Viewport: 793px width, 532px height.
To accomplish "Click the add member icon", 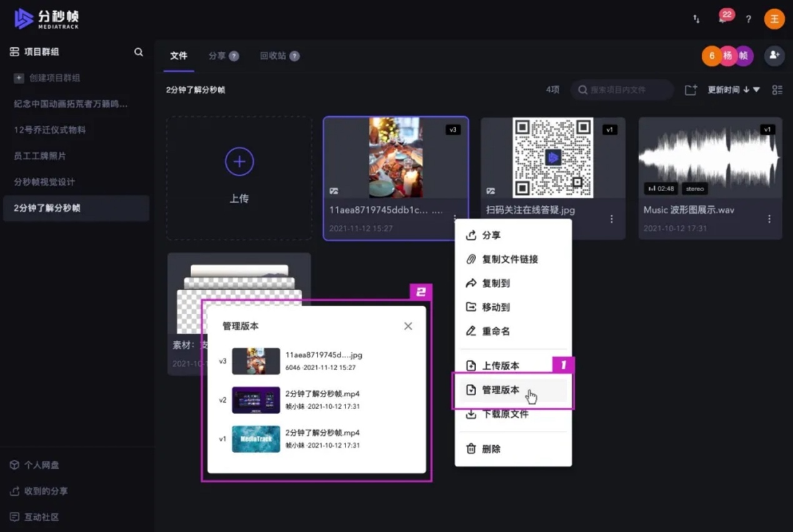I will 774,56.
